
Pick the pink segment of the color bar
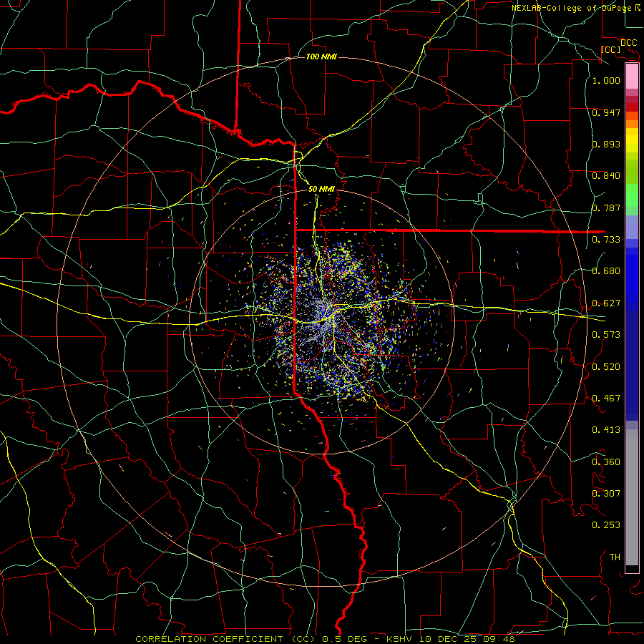[632, 77]
